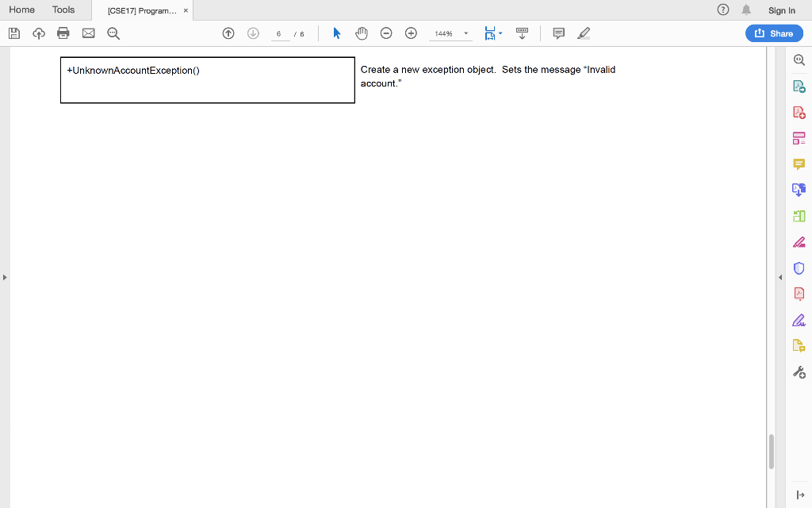Viewport: 812px width, 508px height.
Task: Save the PDF file
Action: [x=13, y=33]
